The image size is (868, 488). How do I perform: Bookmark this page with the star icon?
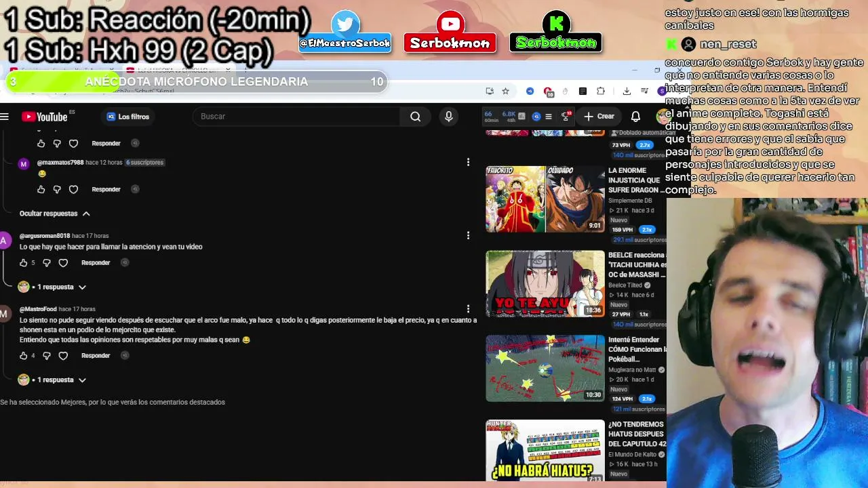click(505, 91)
